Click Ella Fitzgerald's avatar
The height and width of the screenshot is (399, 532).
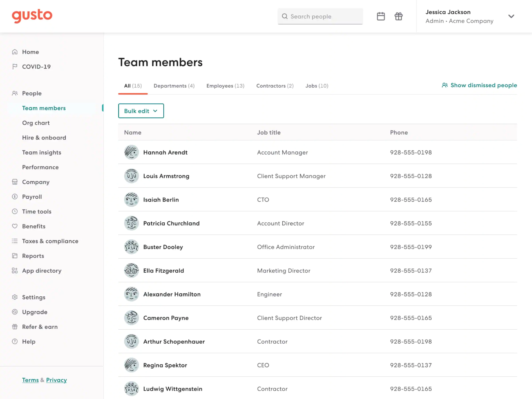pyautogui.click(x=131, y=271)
